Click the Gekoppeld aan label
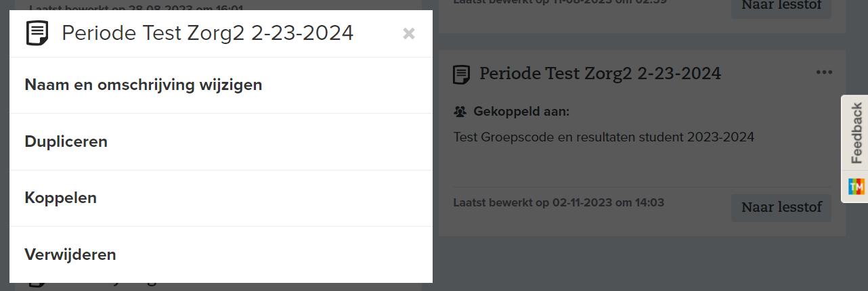Viewport: 868px width, 291px height. click(x=521, y=112)
